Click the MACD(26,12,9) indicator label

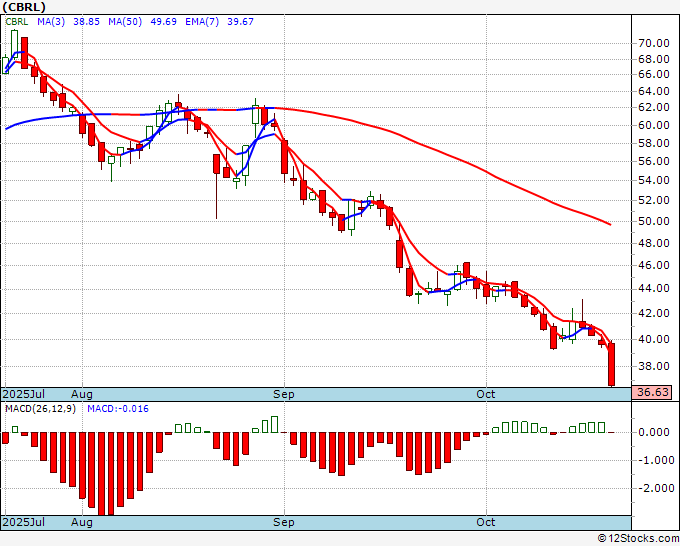40,409
